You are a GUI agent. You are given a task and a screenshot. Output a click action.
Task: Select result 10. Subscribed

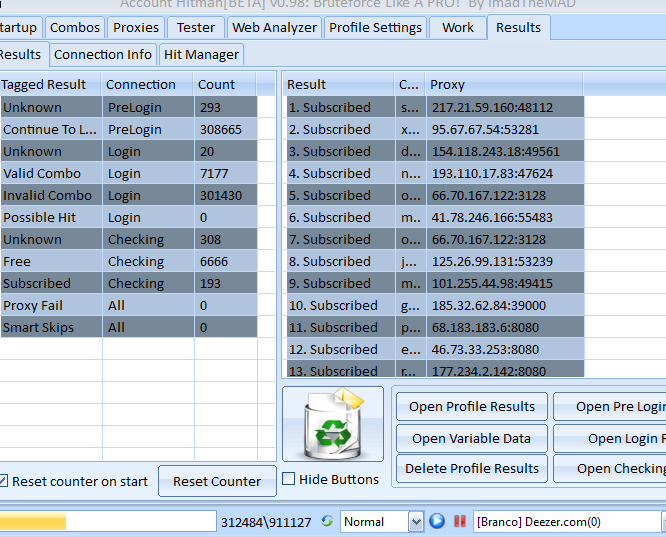tap(333, 305)
